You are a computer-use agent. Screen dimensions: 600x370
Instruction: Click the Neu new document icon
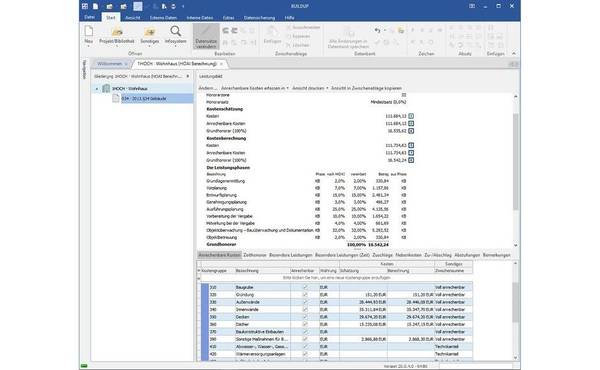click(x=88, y=31)
